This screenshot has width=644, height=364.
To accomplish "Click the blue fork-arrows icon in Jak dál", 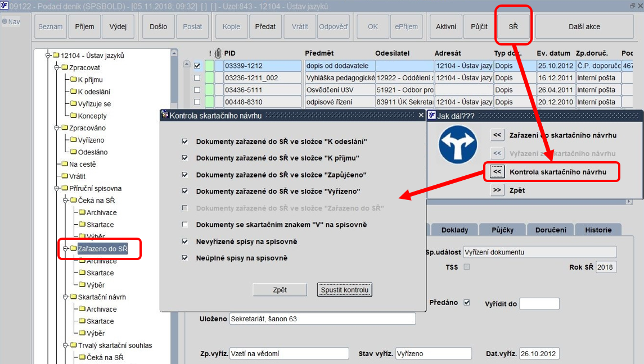I will tap(458, 144).
